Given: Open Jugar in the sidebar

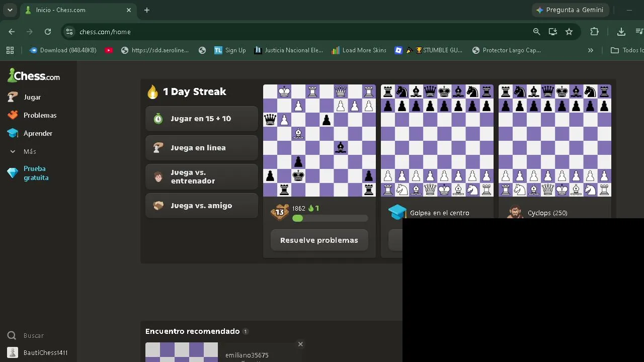Looking at the screenshot, I should click(32, 97).
